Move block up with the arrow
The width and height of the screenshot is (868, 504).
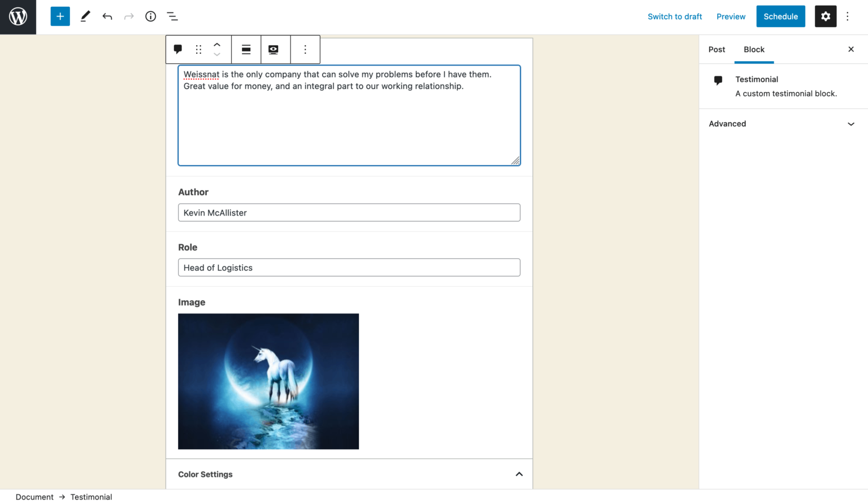point(217,45)
